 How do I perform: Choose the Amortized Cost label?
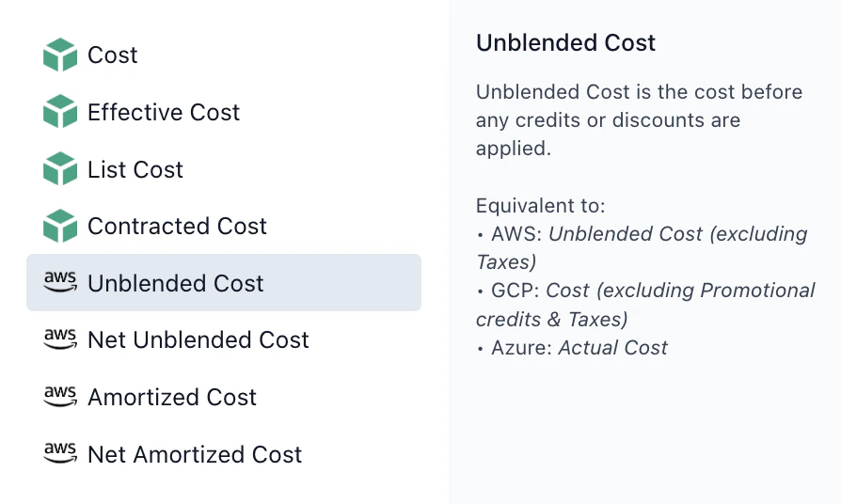click(x=172, y=398)
